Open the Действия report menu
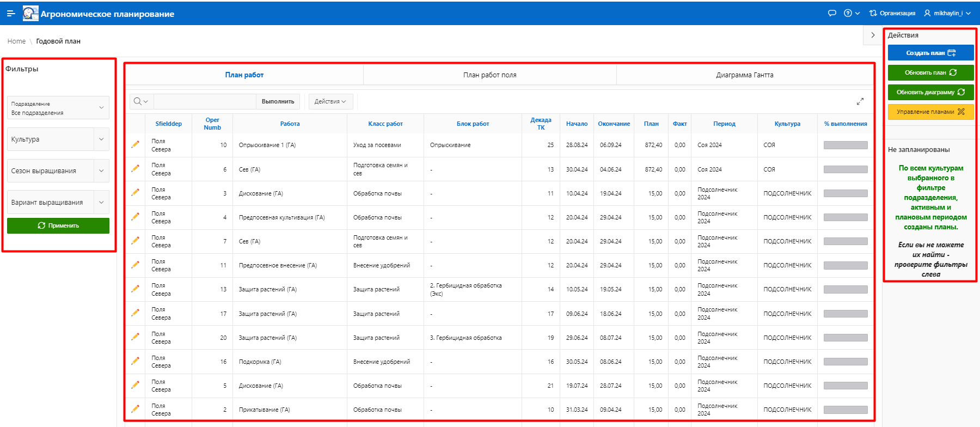 pos(330,101)
